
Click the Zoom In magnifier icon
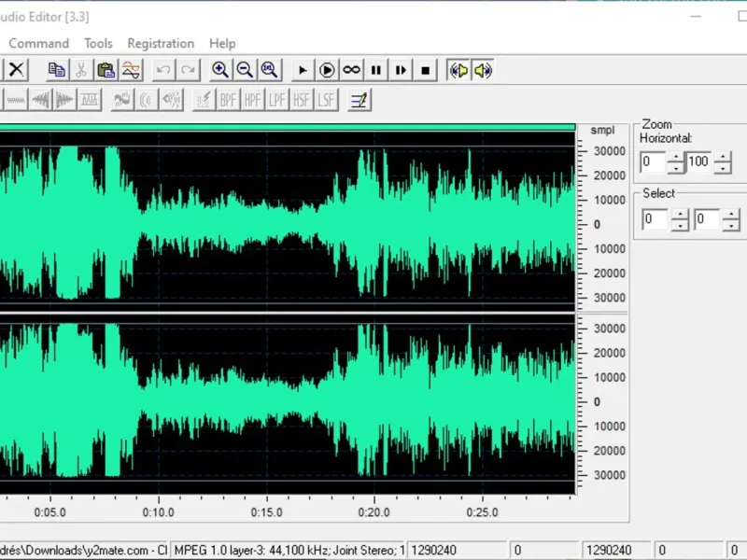pyautogui.click(x=220, y=70)
